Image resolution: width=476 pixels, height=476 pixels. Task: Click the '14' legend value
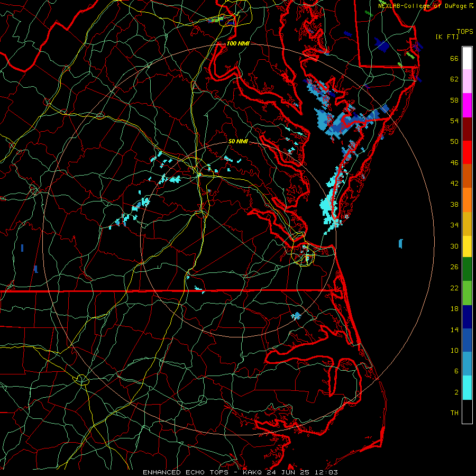(454, 329)
